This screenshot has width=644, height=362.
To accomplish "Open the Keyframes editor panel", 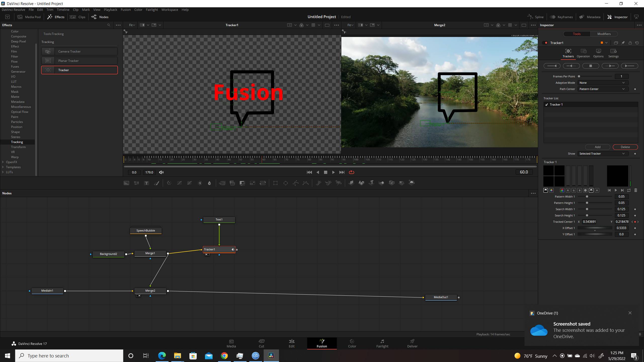I will [561, 17].
